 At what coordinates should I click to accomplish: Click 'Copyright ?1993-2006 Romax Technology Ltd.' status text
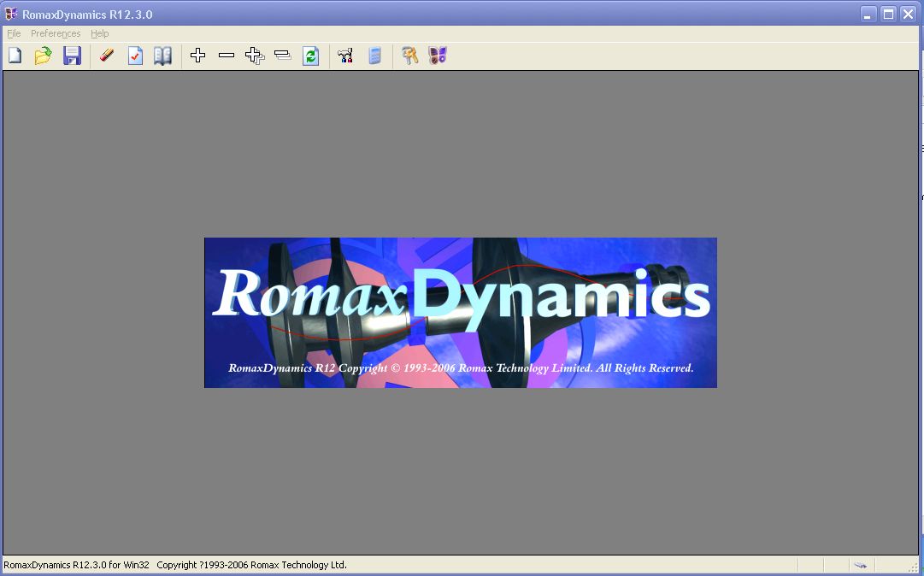point(251,565)
